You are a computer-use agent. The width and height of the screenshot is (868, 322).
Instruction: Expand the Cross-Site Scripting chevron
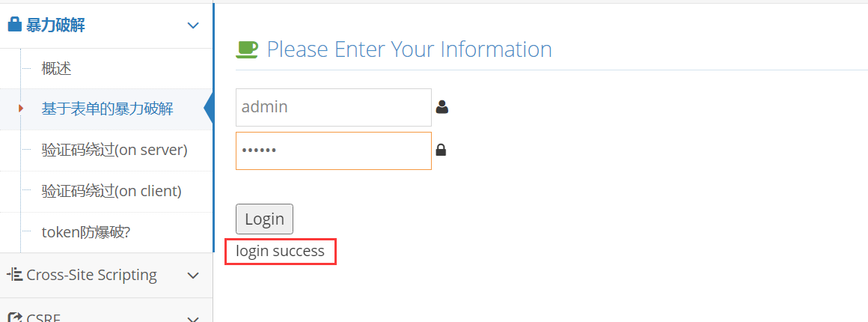193,276
